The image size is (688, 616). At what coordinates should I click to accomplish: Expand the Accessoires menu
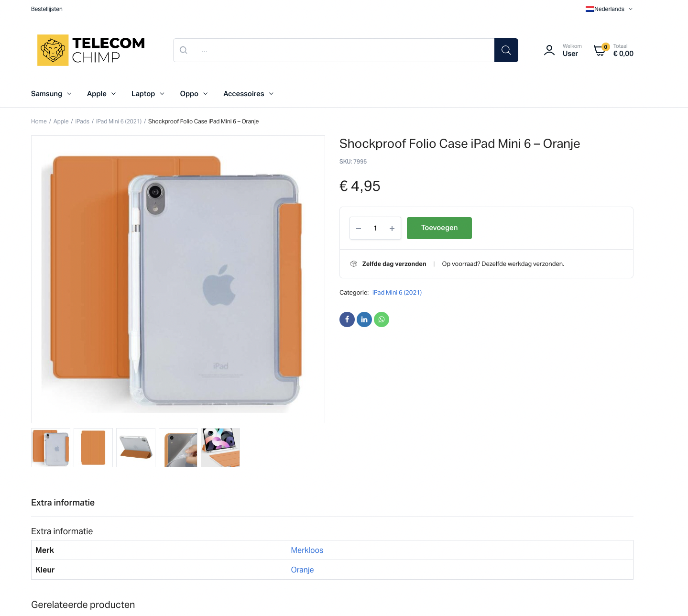click(248, 94)
